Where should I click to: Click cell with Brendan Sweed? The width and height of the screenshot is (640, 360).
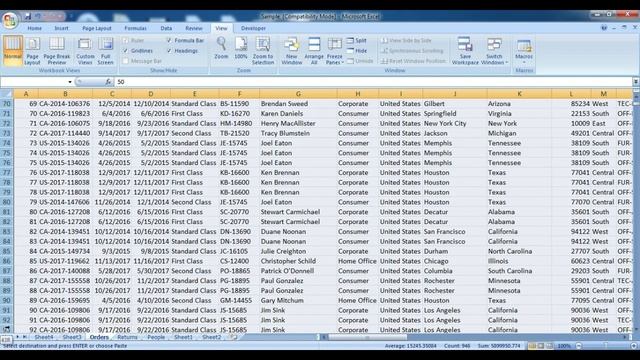tap(298, 104)
